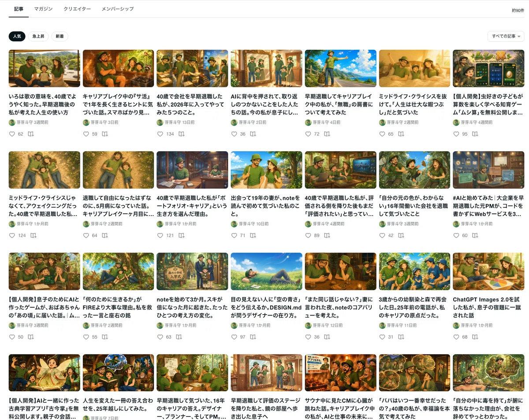Open the サウナ中に見たCMに心臓が跳ねた article

tap(340, 408)
